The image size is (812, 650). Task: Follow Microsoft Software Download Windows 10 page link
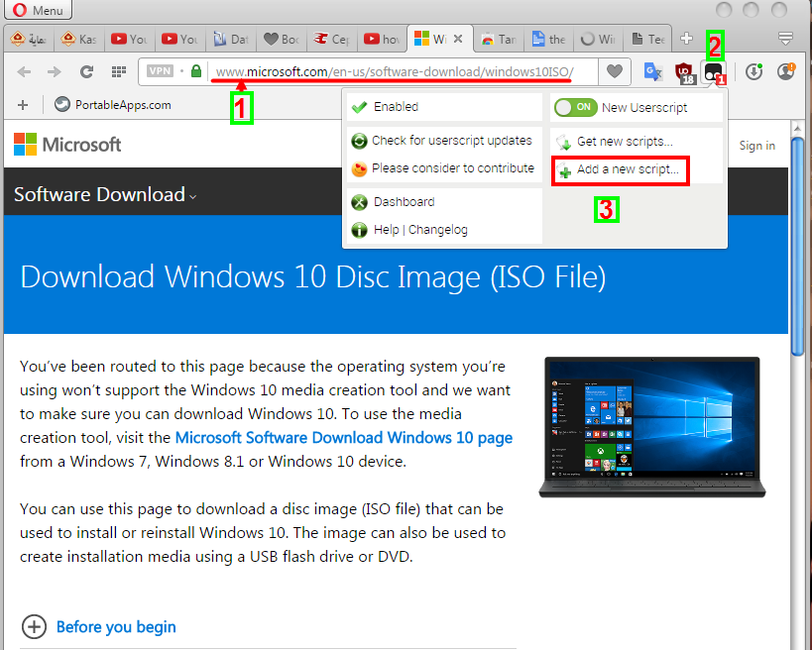344,438
